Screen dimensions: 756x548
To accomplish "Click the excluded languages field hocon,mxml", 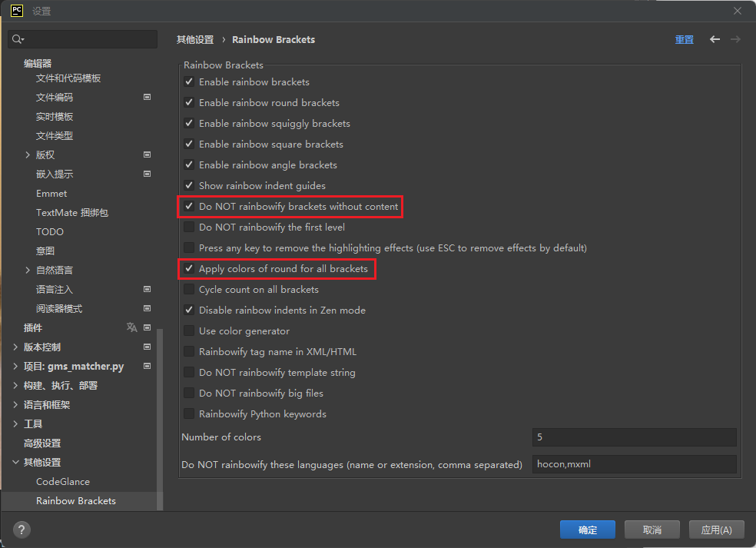I will (635, 464).
